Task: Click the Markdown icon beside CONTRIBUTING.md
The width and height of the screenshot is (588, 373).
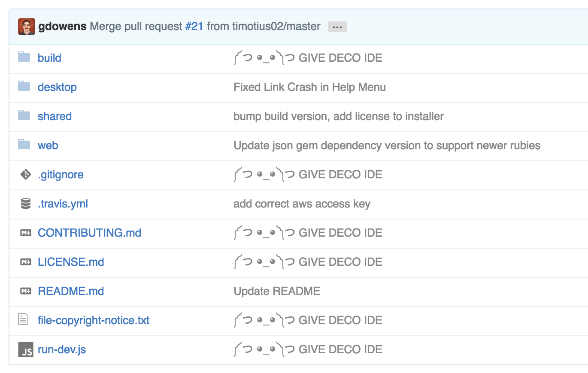Action: pos(24,232)
